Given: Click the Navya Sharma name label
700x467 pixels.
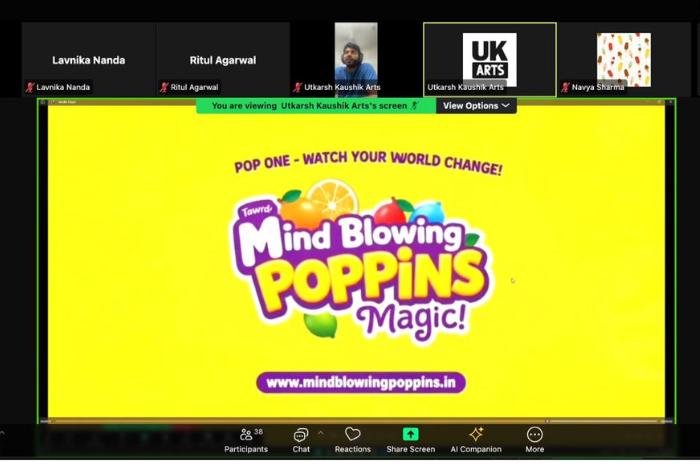Looking at the screenshot, I should [x=598, y=87].
